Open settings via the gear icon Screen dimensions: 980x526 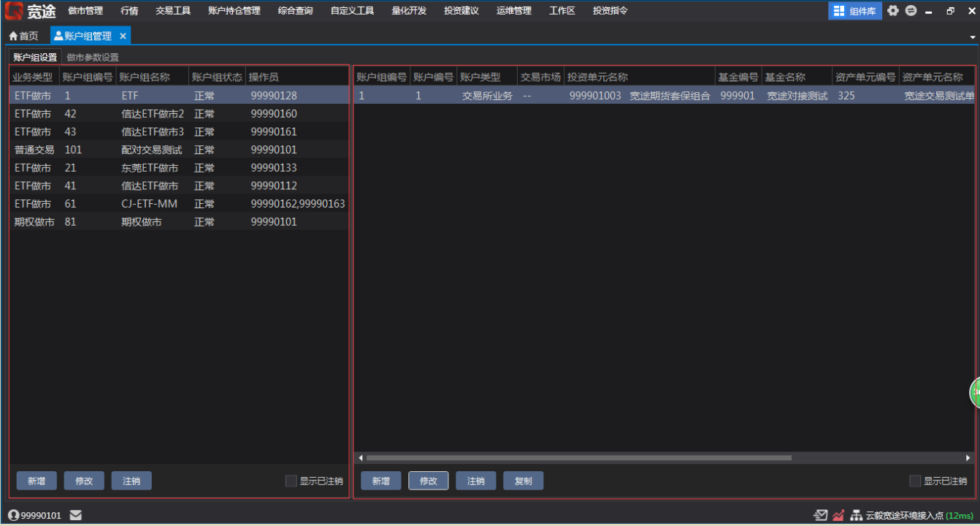(x=892, y=11)
